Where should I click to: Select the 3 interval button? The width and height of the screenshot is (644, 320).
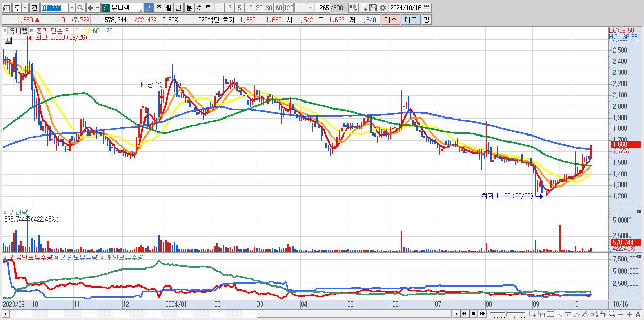pyautogui.click(x=230, y=8)
